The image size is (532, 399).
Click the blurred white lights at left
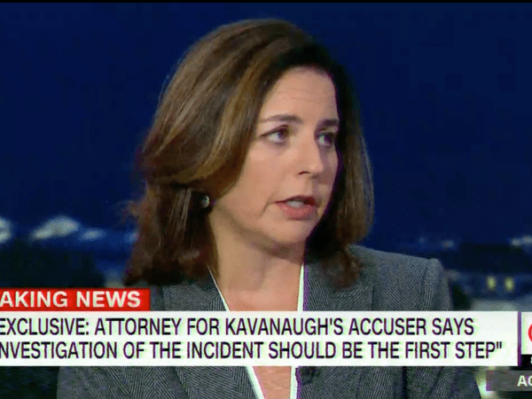coord(54,228)
